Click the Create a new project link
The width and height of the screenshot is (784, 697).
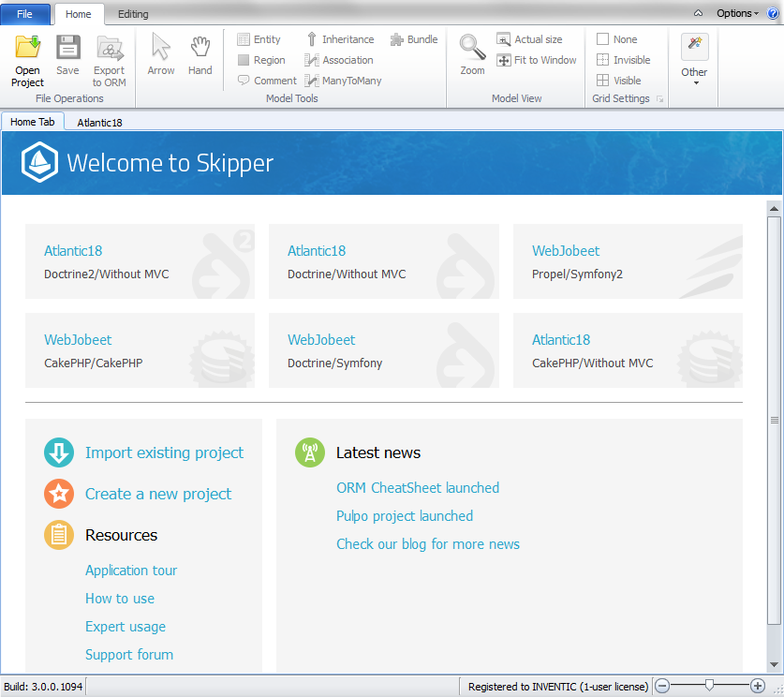coord(158,494)
